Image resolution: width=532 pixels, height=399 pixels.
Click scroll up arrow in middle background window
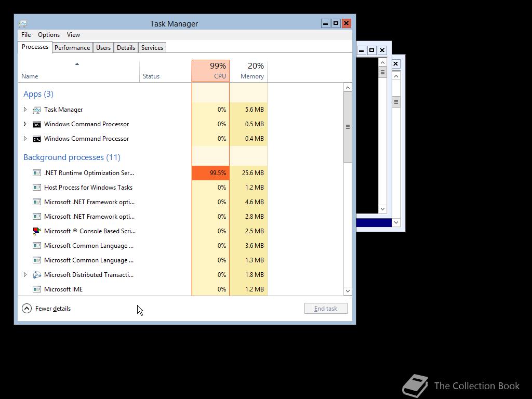pos(382,63)
